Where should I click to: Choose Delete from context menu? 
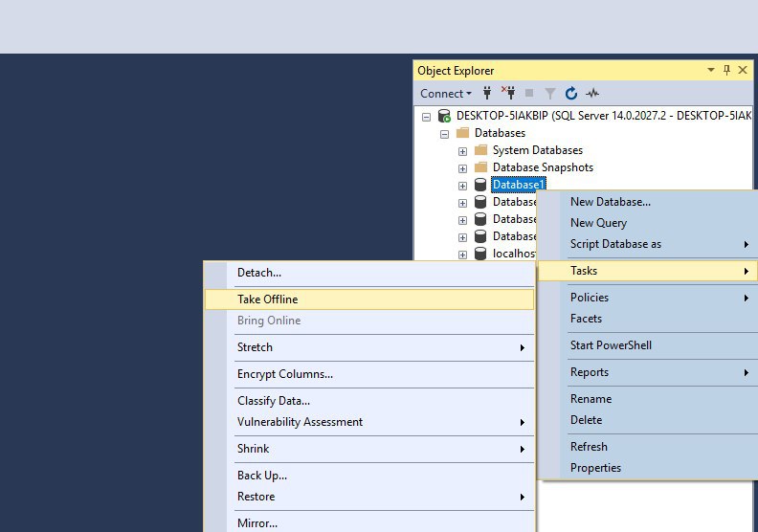point(647,420)
